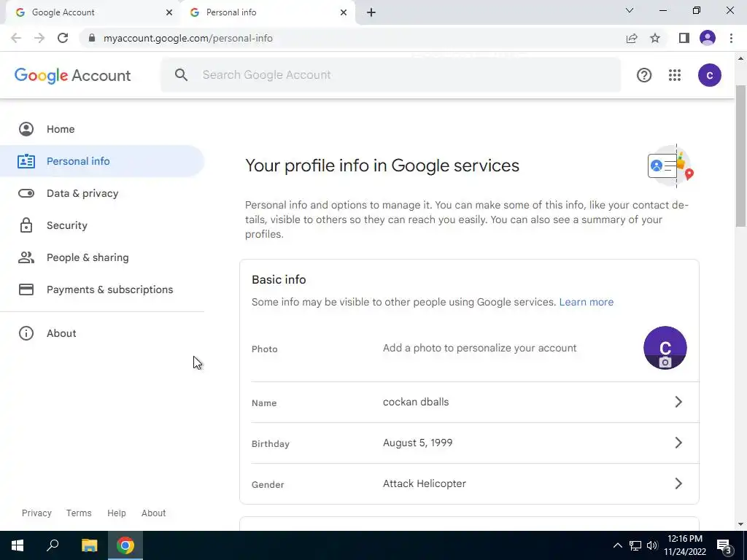Share this page icon
Image resolution: width=747 pixels, height=560 pixels.
click(632, 38)
